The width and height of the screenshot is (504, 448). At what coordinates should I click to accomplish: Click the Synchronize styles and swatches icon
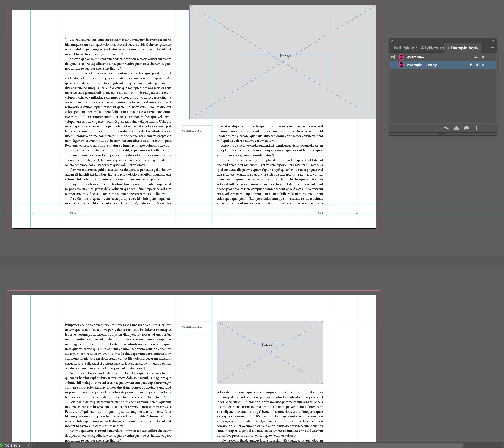446,128
